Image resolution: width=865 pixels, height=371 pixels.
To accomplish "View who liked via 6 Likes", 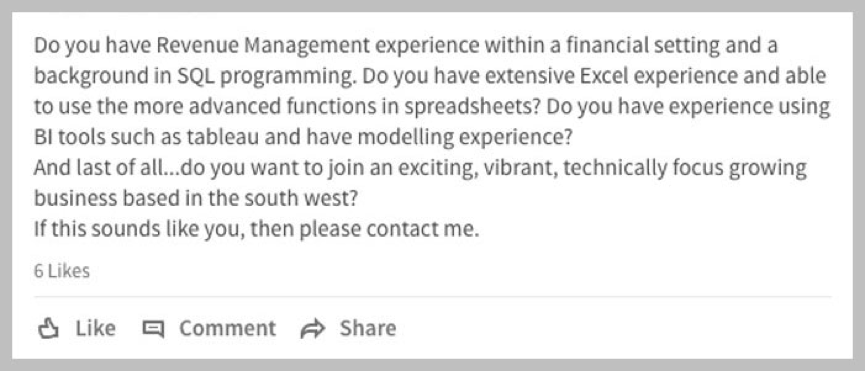I will (62, 271).
